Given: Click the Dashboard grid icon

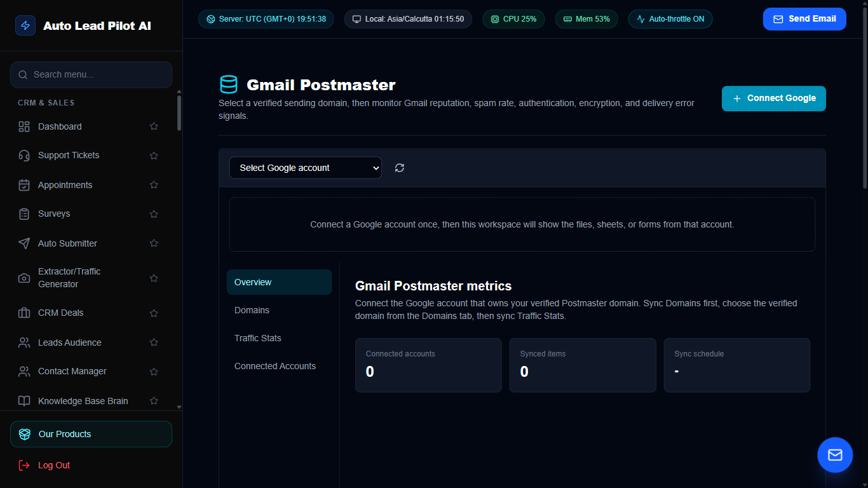Looking at the screenshot, I should [x=24, y=126].
